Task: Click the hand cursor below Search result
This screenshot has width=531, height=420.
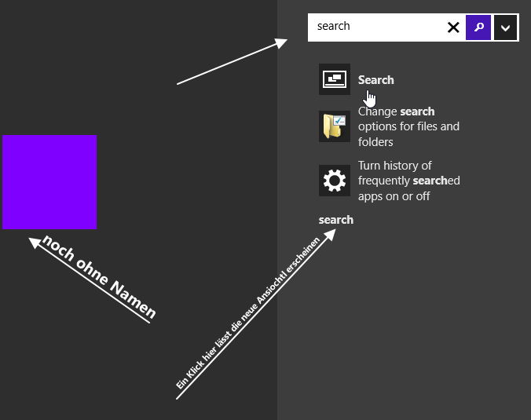Action: pos(370,99)
